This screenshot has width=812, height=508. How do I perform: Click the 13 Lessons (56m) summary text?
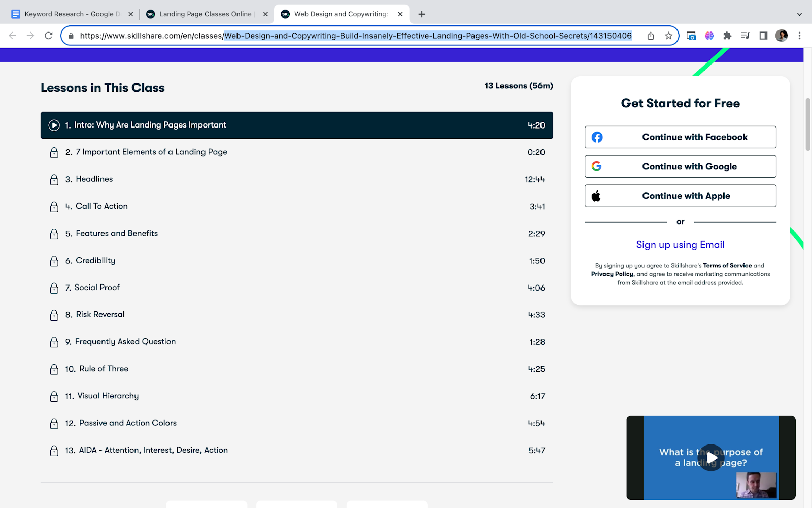pos(519,86)
